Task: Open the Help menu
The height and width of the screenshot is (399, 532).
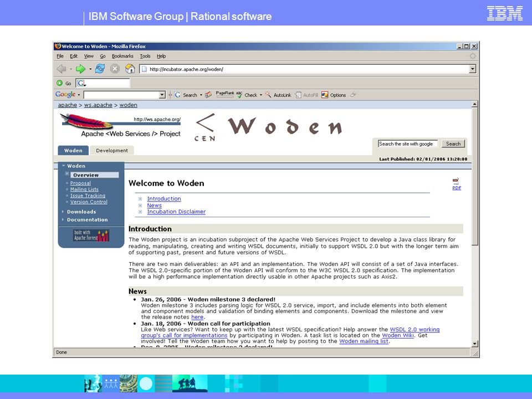Action: tap(161, 56)
